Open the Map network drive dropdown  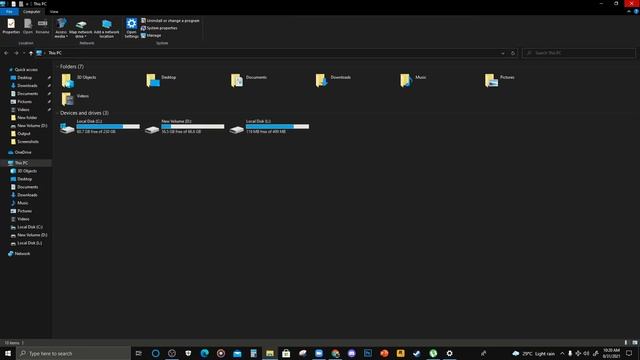[x=80, y=28]
